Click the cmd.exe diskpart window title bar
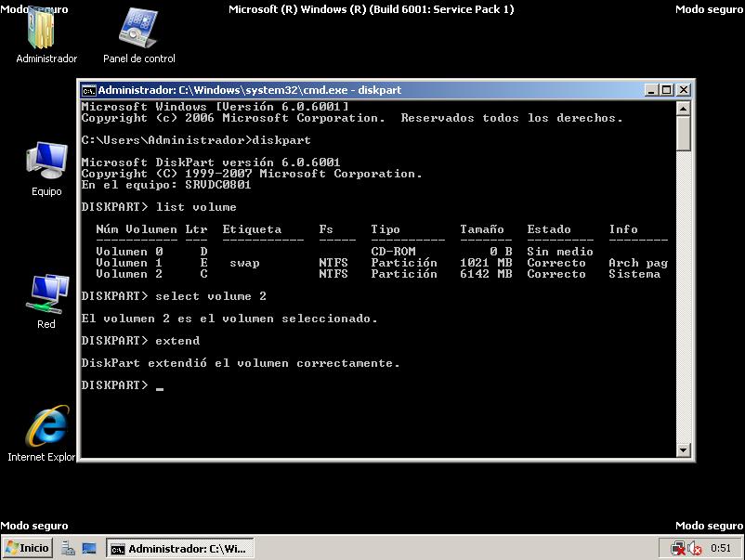Screen dimensions: 745x560 coord(372,90)
